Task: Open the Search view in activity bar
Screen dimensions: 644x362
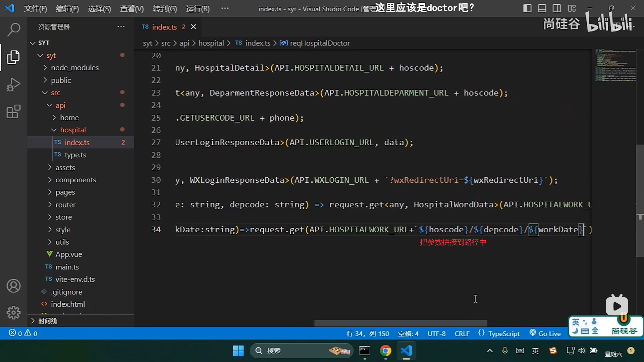Action: [13, 30]
